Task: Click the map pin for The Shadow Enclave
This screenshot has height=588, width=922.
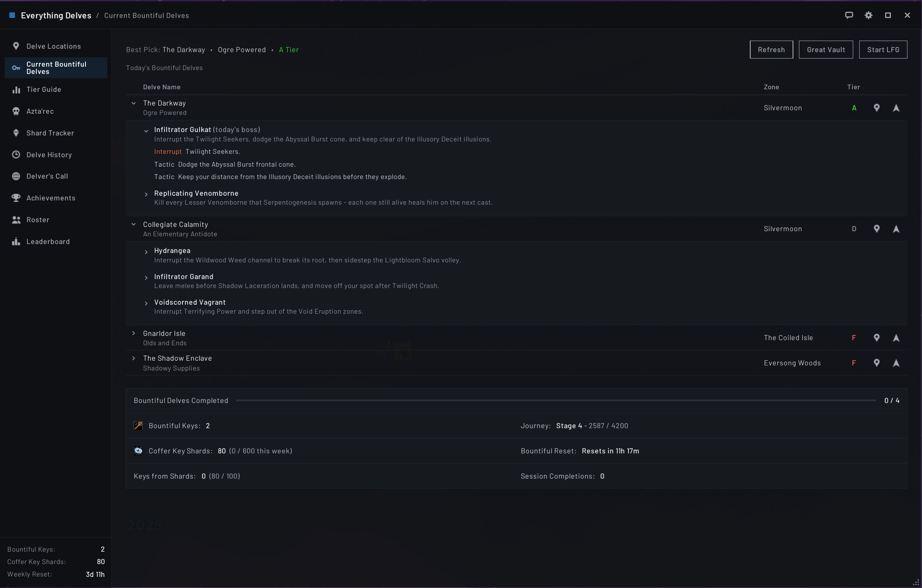Action: coord(876,363)
